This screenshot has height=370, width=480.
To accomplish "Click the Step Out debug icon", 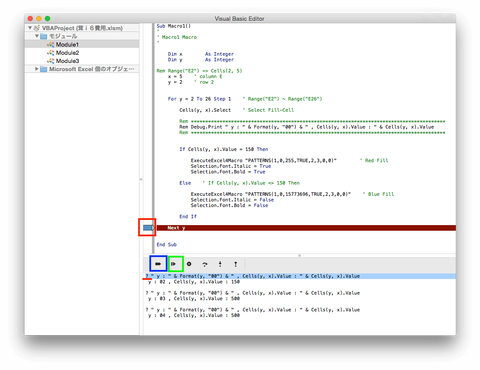I will pyautogui.click(x=235, y=264).
